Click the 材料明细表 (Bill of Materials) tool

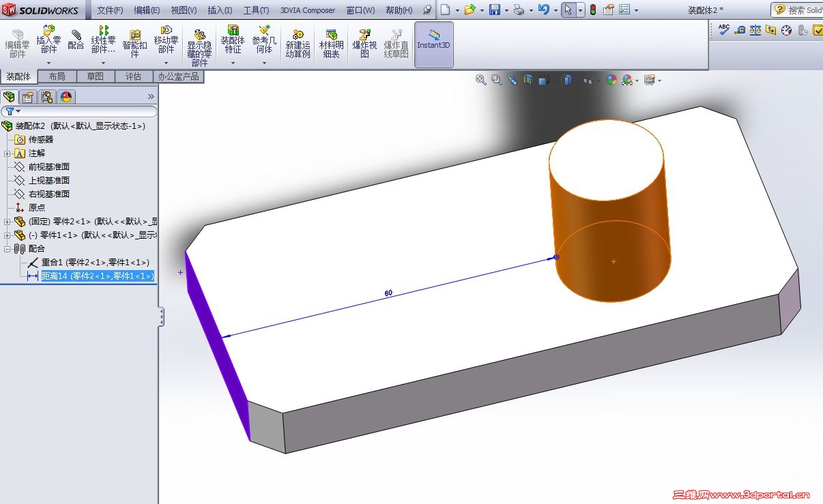[331, 43]
